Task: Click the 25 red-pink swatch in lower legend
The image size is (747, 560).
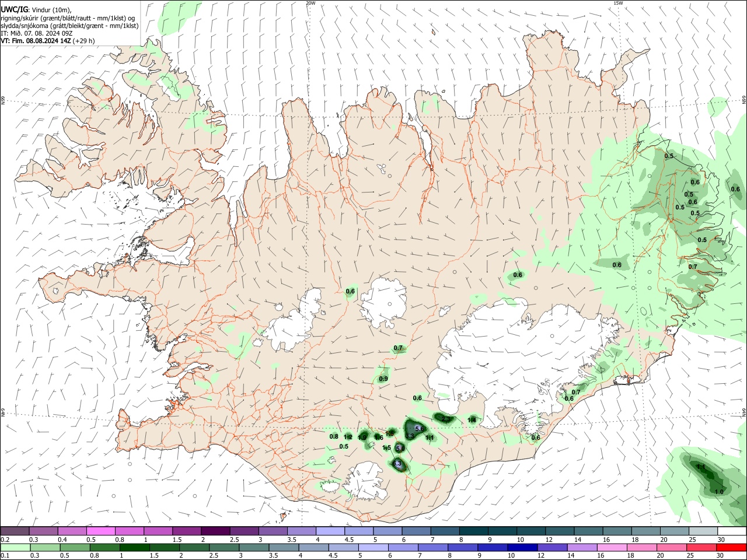Action: click(701, 547)
